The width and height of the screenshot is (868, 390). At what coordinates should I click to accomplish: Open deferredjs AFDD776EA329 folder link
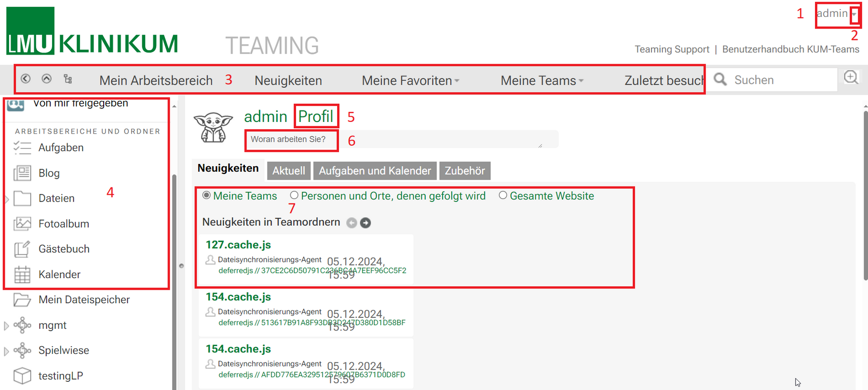coord(312,375)
